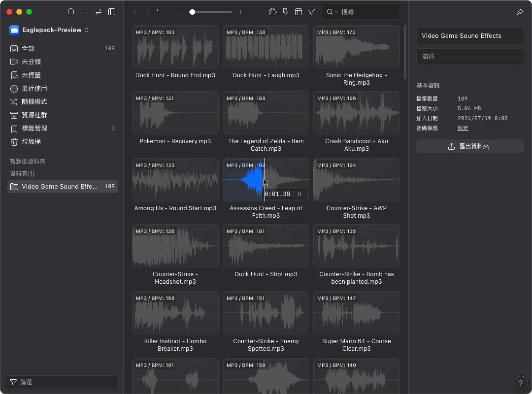Select Counter-Strike - Enemy Spotted thumbnail
This screenshot has width=532, height=394.
266,313
